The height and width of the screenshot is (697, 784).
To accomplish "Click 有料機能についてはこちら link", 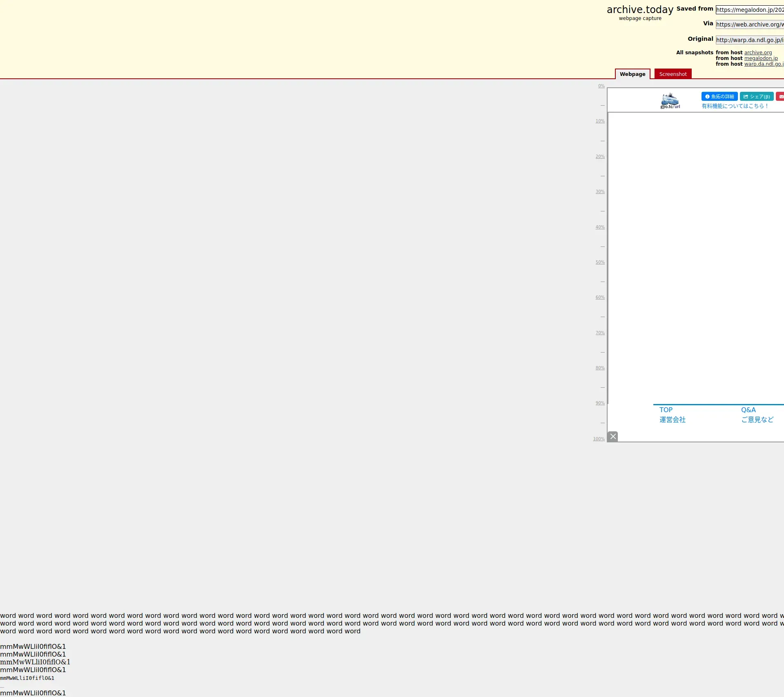I will click(735, 106).
